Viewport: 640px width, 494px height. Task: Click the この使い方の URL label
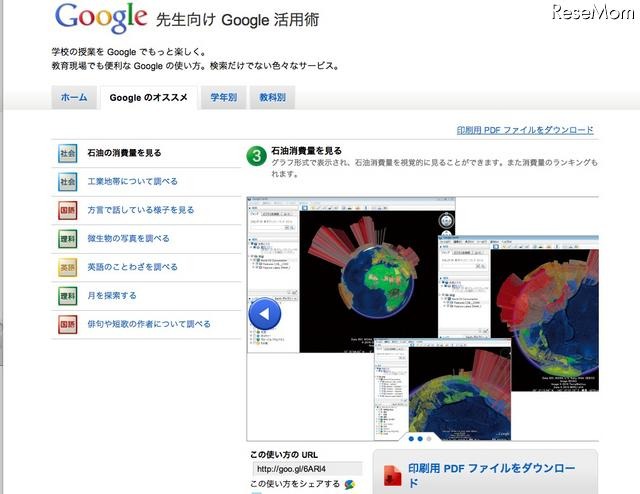click(284, 455)
